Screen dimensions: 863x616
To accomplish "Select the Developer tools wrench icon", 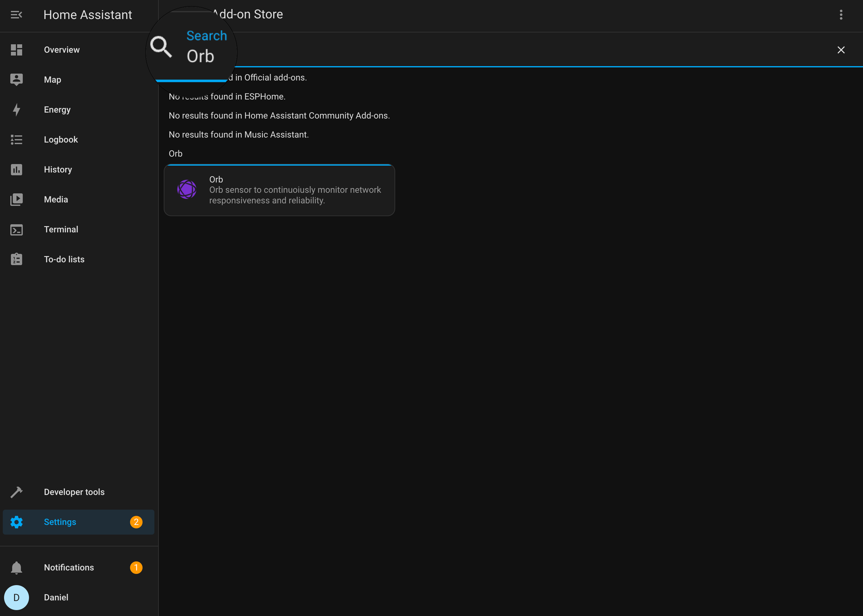I will coord(17,492).
